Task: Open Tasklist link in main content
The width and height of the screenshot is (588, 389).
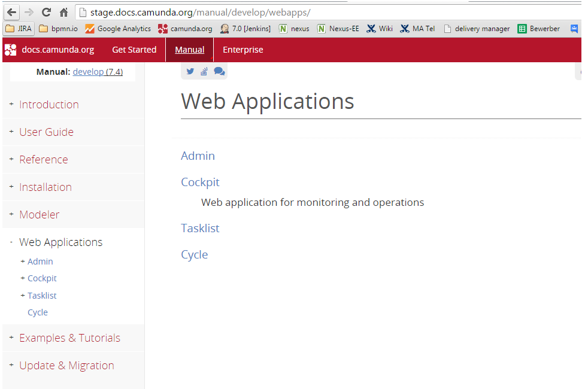Action: [200, 228]
